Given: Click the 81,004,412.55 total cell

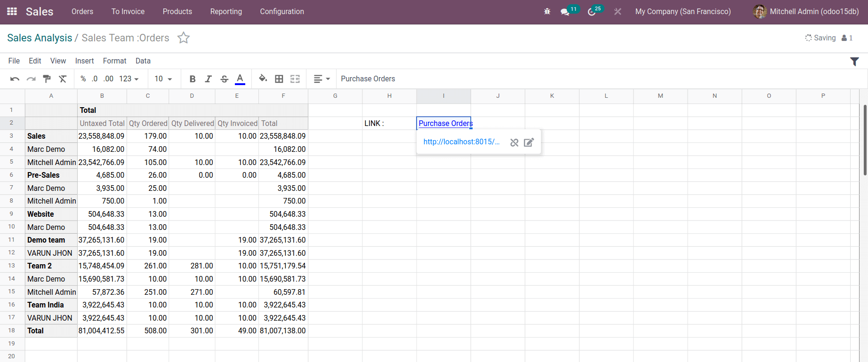Looking at the screenshot, I should tap(102, 331).
